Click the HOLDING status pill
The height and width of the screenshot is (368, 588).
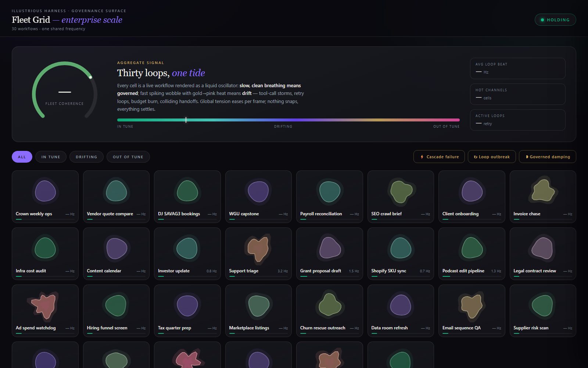pos(555,20)
